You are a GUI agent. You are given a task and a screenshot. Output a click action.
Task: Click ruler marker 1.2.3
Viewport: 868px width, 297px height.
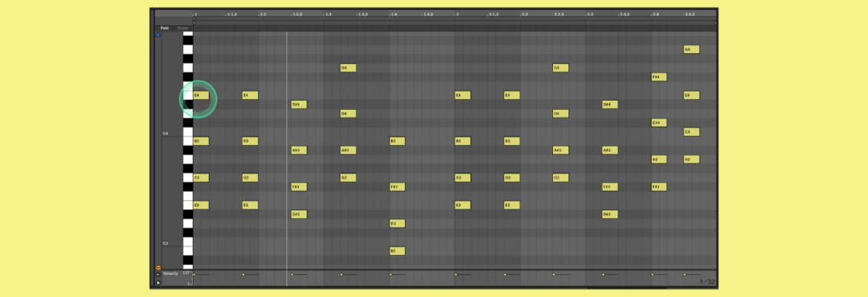tap(297, 15)
